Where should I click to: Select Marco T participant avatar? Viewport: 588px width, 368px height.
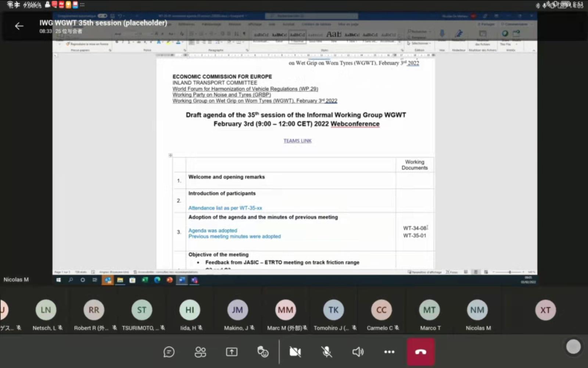pos(429,310)
